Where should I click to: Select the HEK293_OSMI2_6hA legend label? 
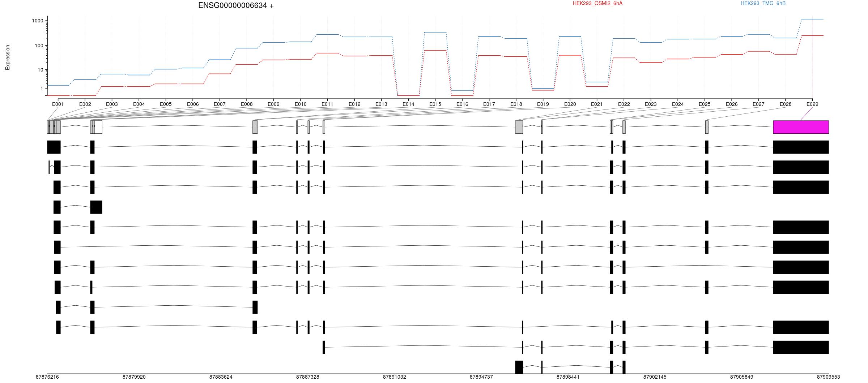click(597, 3)
